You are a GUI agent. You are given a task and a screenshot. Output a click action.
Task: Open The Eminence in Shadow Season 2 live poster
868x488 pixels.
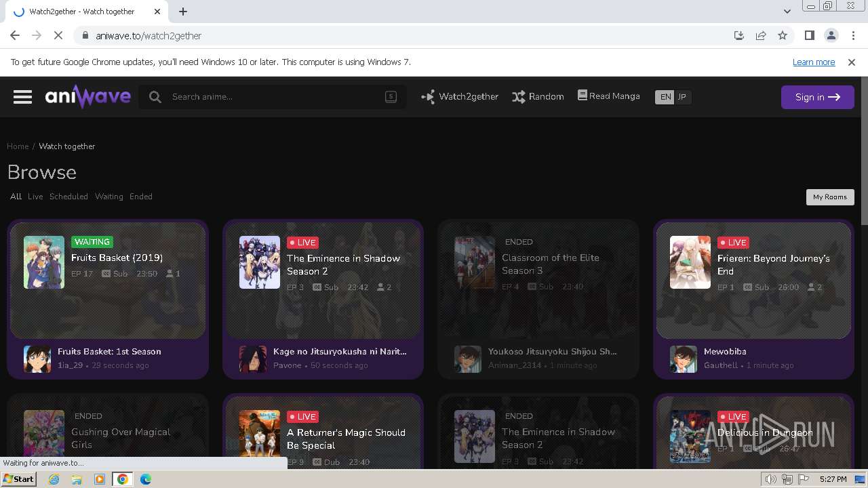point(260,262)
